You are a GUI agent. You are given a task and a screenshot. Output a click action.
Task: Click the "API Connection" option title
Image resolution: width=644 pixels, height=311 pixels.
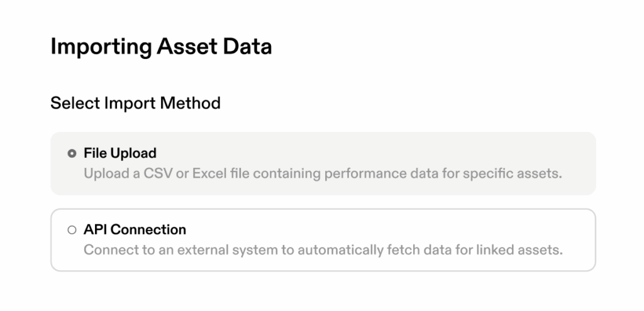coord(135,230)
